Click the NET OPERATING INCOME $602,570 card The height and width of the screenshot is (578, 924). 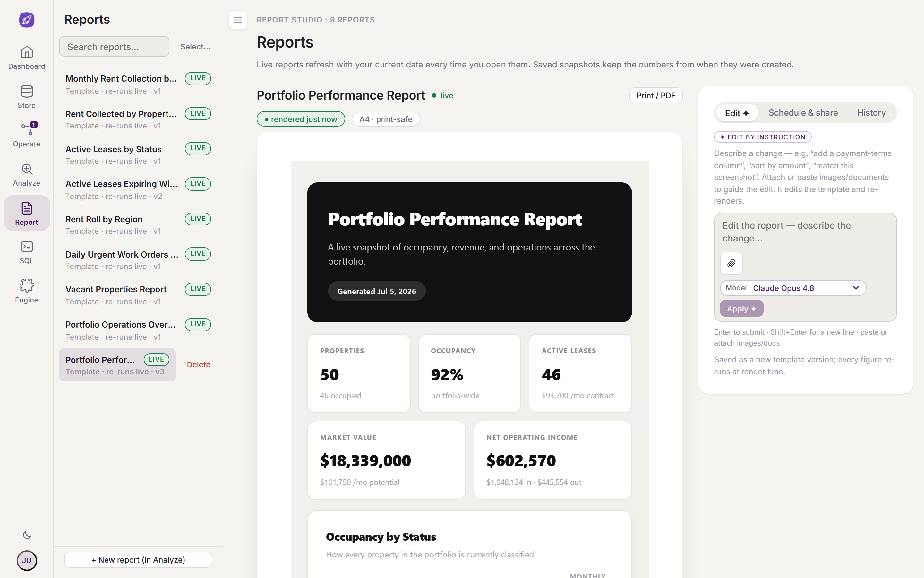coord(552,460)
